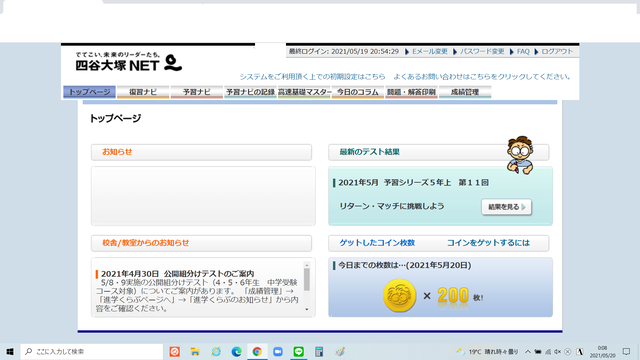Open the Windows Start menu
The width and height of the screenshot is (640, 360).
(10, 351)
